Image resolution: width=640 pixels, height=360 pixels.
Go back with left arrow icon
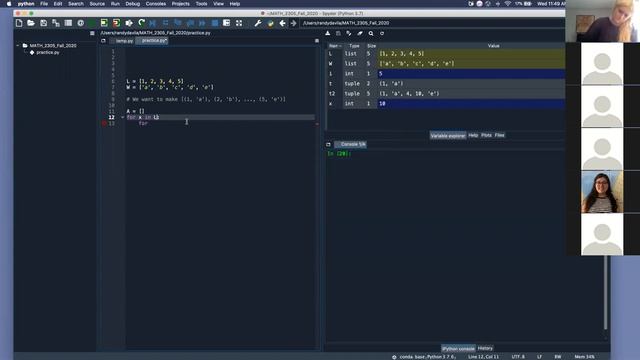click(282, 23)
